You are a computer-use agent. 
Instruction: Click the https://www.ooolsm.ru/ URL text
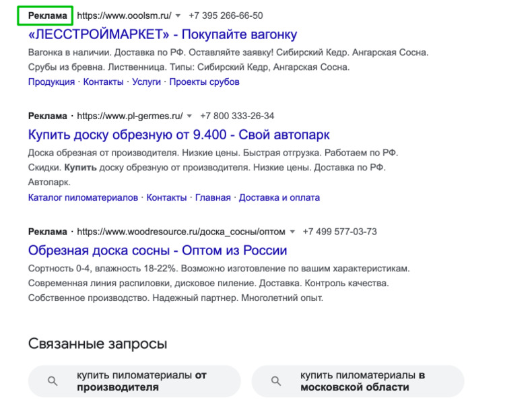124,16
